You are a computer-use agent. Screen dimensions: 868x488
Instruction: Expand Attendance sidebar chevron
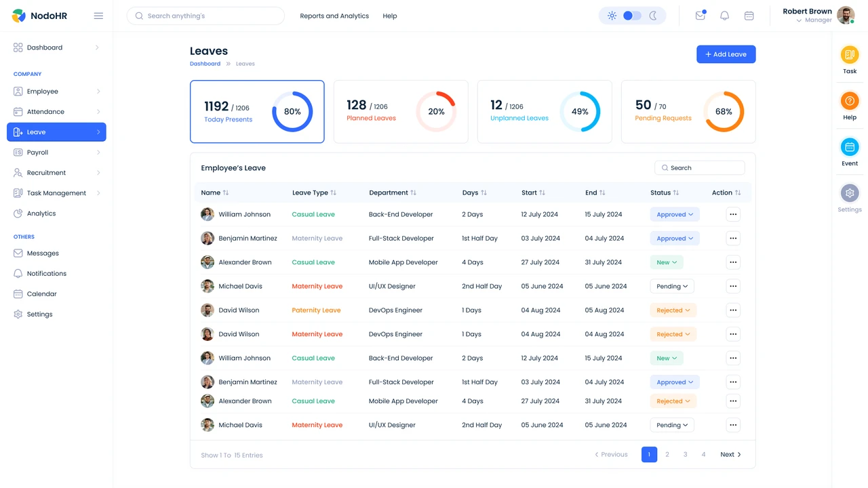click(x=98, y=112)
